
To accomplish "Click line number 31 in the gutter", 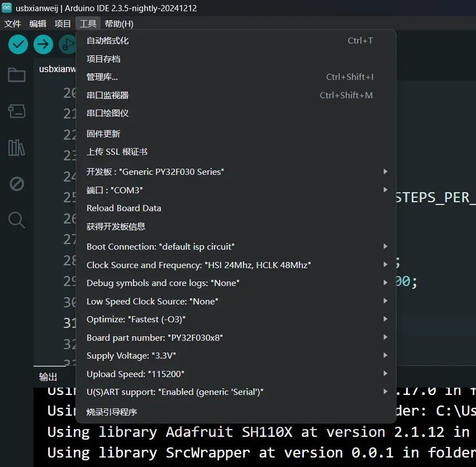I will 69,323.
